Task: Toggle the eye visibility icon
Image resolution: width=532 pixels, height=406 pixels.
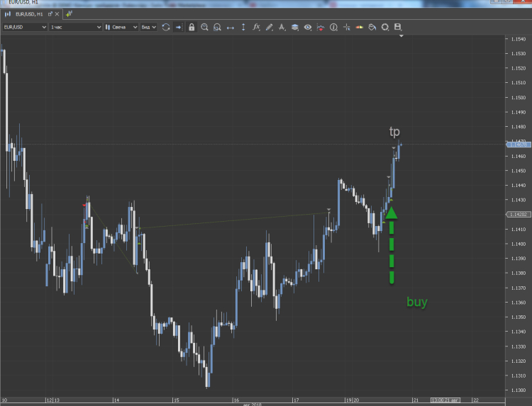Action: point(308,27)
